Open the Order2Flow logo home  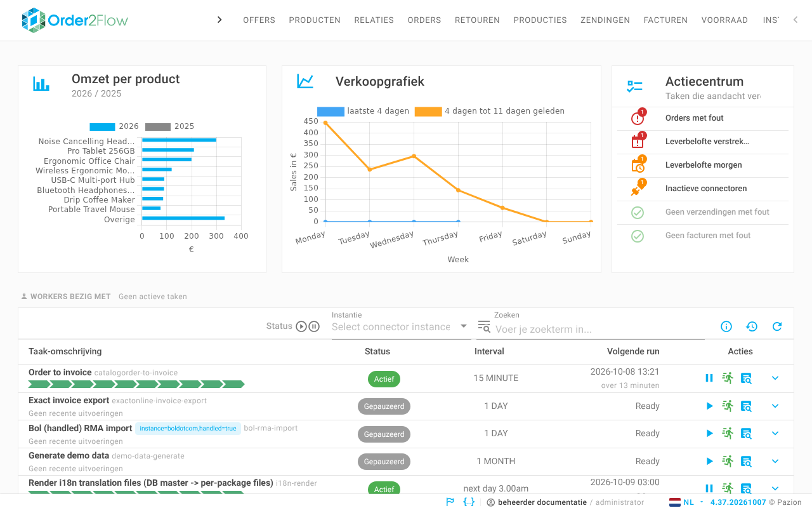point(74,20)
